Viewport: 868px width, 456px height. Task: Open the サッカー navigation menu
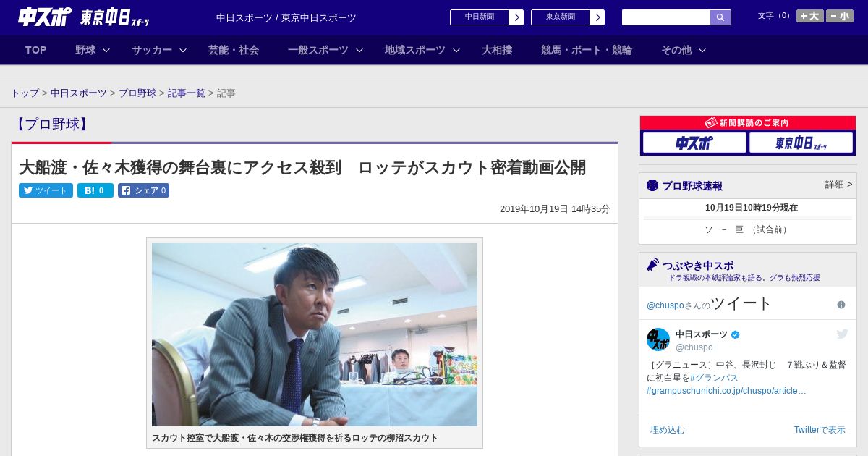[x=152, y=50]
